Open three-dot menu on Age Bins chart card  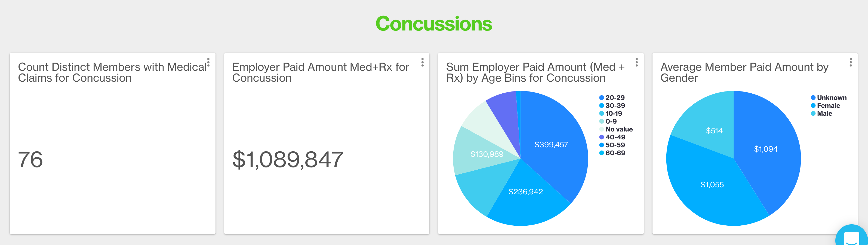[x=636, y=62]
